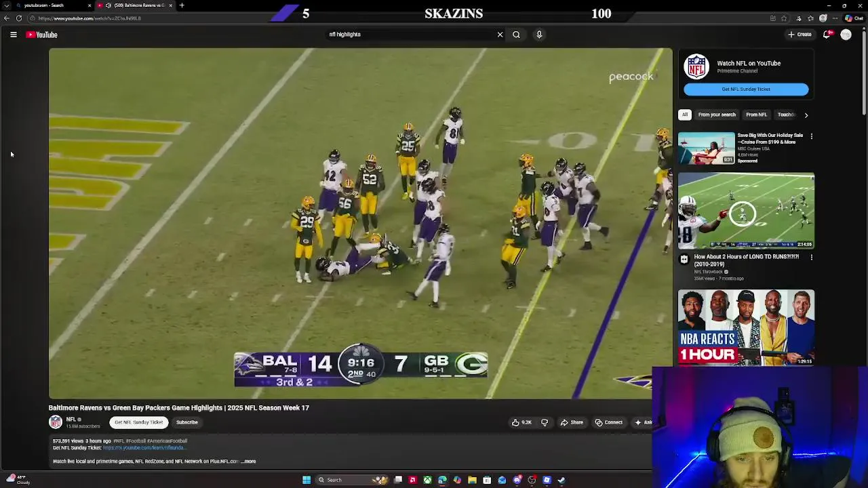Open the YouTube account avatar menu
Viewport: 868px width, 488px height.
pos(846,35)
